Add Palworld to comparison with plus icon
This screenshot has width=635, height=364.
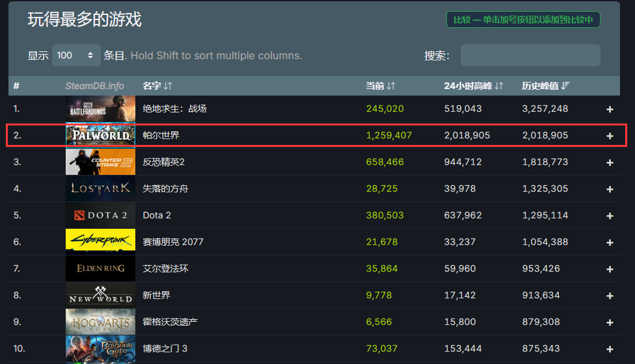[610, 136]
